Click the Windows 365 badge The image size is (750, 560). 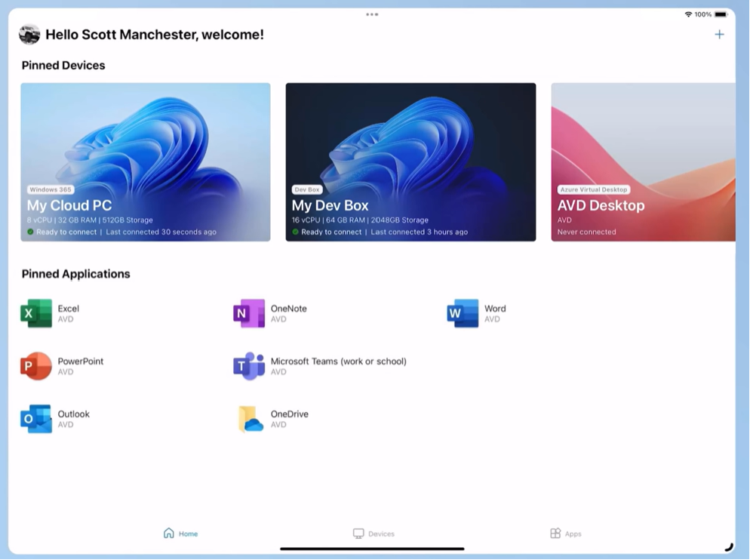click(x=51, y=189)
